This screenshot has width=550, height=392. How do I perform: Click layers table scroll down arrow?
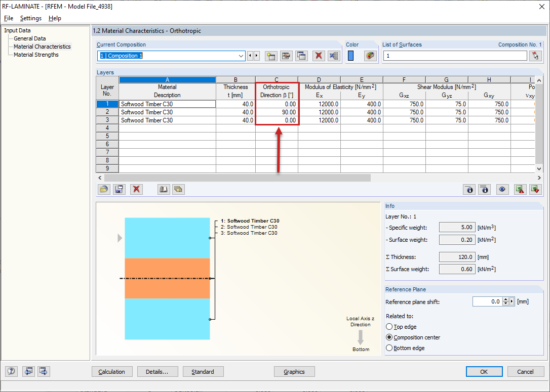[x=539, y=169]
